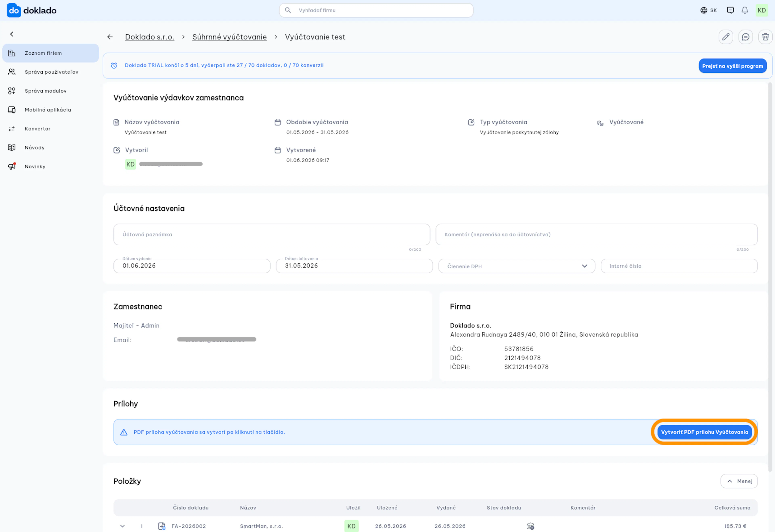The image size is (775, 532).
Task: Click the trial alarm clock icon
Action: (114, 66)
